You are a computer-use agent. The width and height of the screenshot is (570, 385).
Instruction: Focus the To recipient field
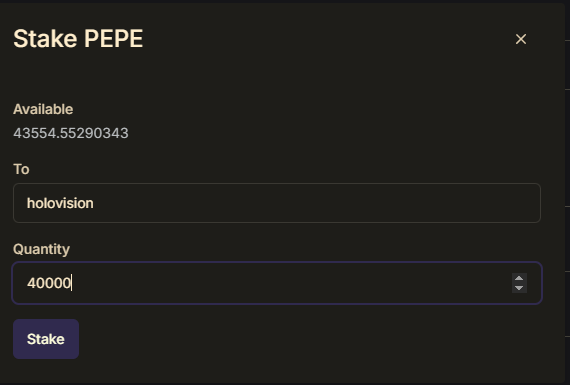(277, 203)
